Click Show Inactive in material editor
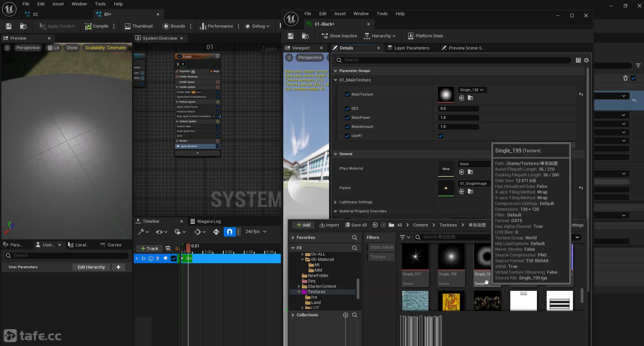This screenshot has height=346, width=644. 339,36
